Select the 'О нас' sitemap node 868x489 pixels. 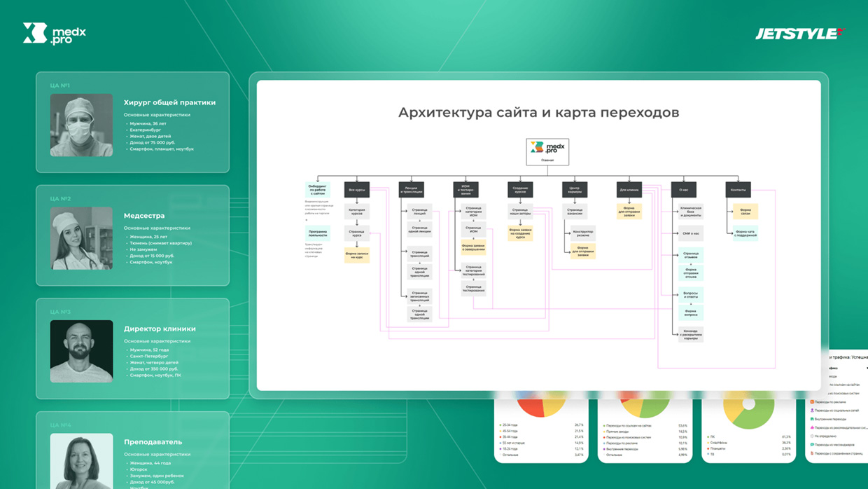(683, 190)
